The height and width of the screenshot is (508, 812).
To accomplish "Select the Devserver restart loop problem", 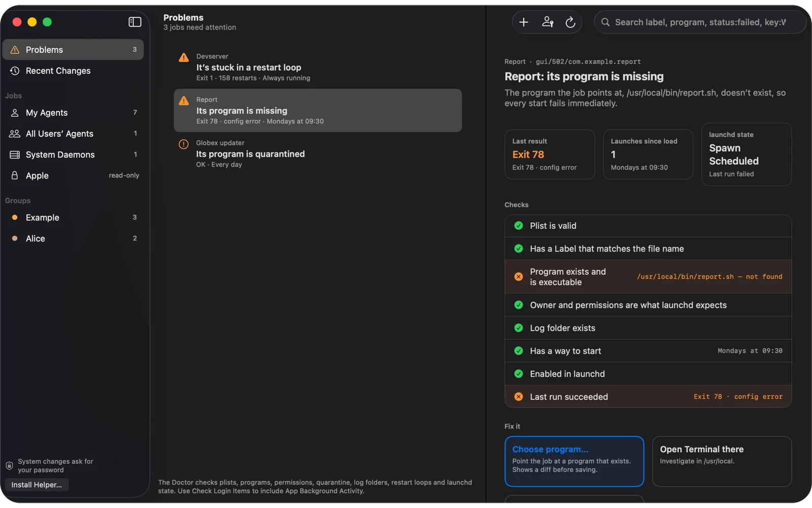I will pyautogui.click(x=318, y=67).
